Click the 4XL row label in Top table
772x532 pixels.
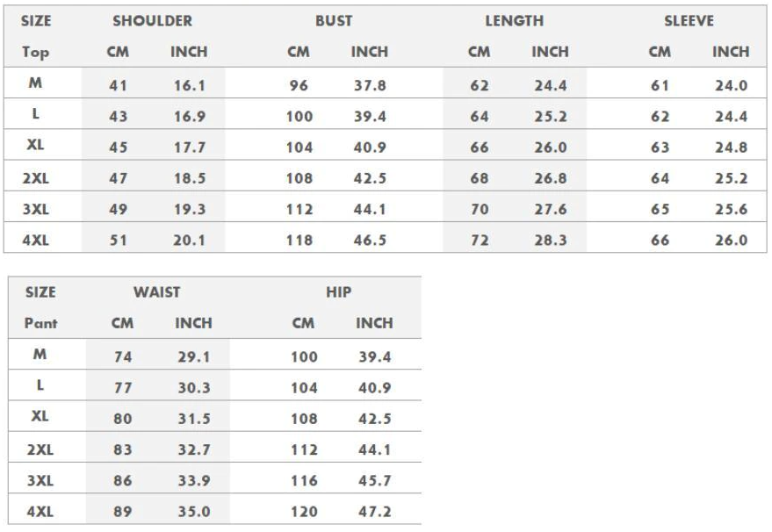[x=35, y=240]
